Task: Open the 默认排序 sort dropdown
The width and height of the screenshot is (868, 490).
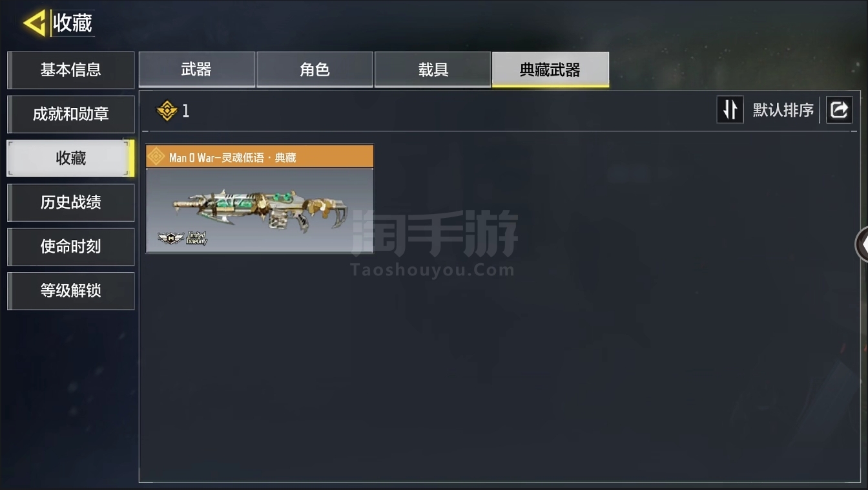Action: [x=783, y=111]
